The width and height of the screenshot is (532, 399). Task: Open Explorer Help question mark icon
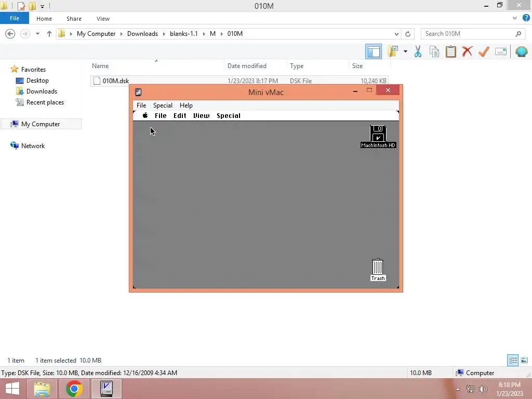click(526, 18)
